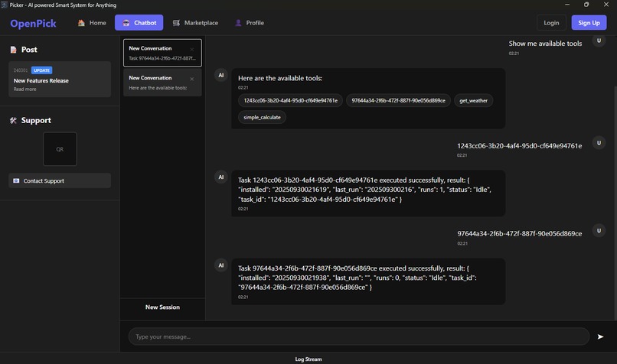Click the 97644a34 tool chip
This screenshot has height=364, width=617.
tap(398, 101)
